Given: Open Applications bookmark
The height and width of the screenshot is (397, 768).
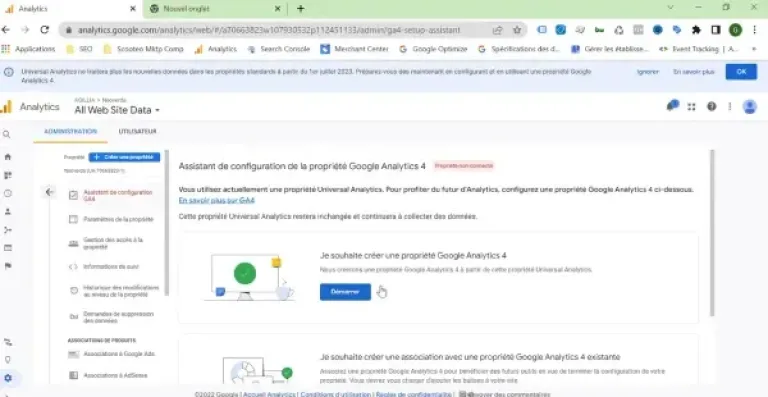Looking at the screenshot, I should coord(28,49).
